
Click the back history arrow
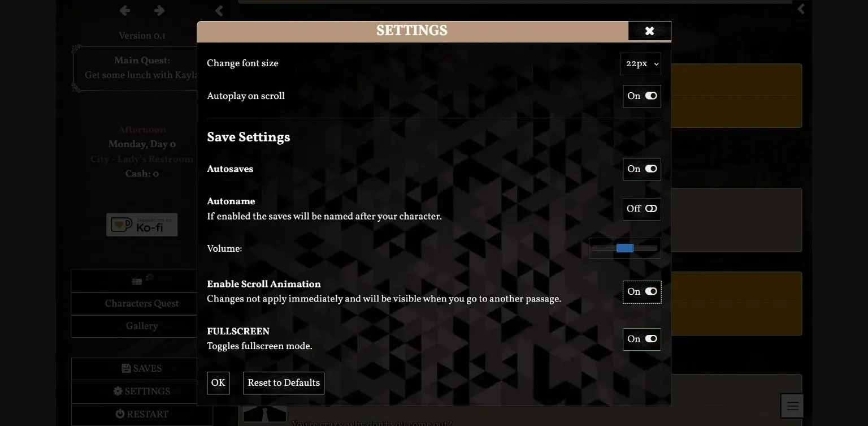[x=125, y=10]
